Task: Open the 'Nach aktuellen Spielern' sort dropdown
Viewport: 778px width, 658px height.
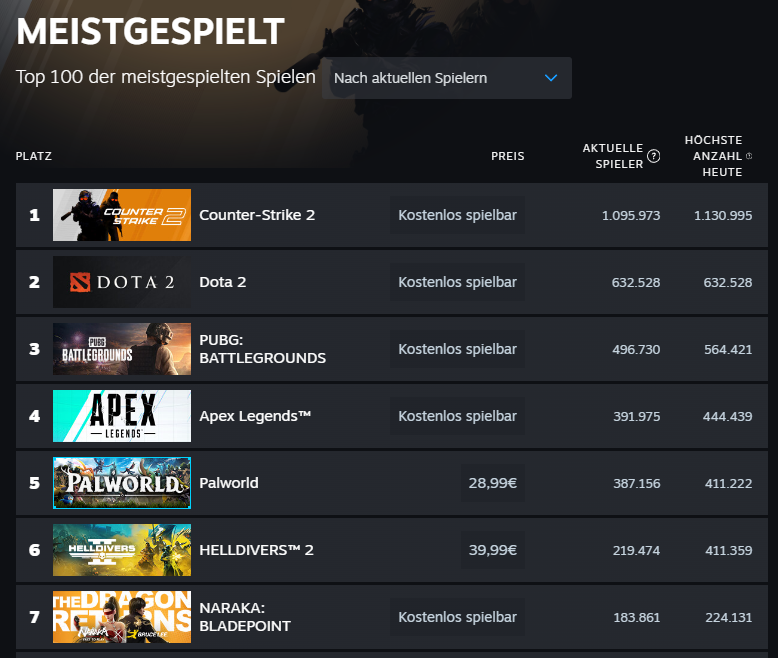Action: (447, 78)
